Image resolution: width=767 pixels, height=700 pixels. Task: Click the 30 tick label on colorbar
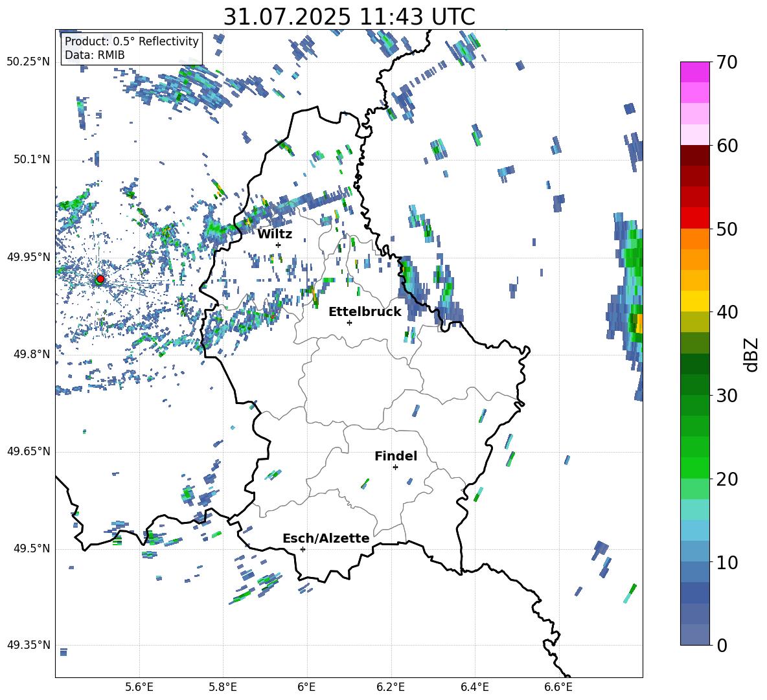click(726, 396)
